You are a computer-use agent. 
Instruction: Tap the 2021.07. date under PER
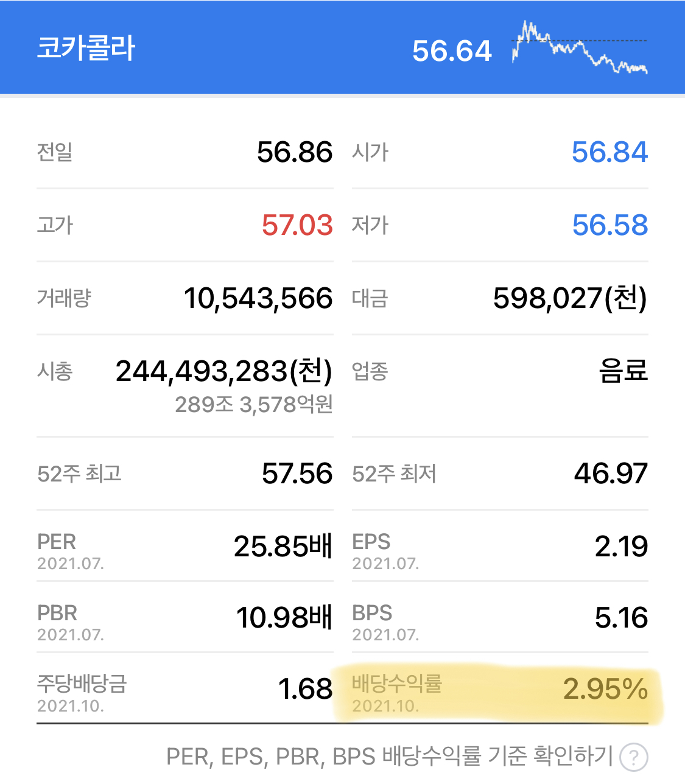[x=71, y=564]
